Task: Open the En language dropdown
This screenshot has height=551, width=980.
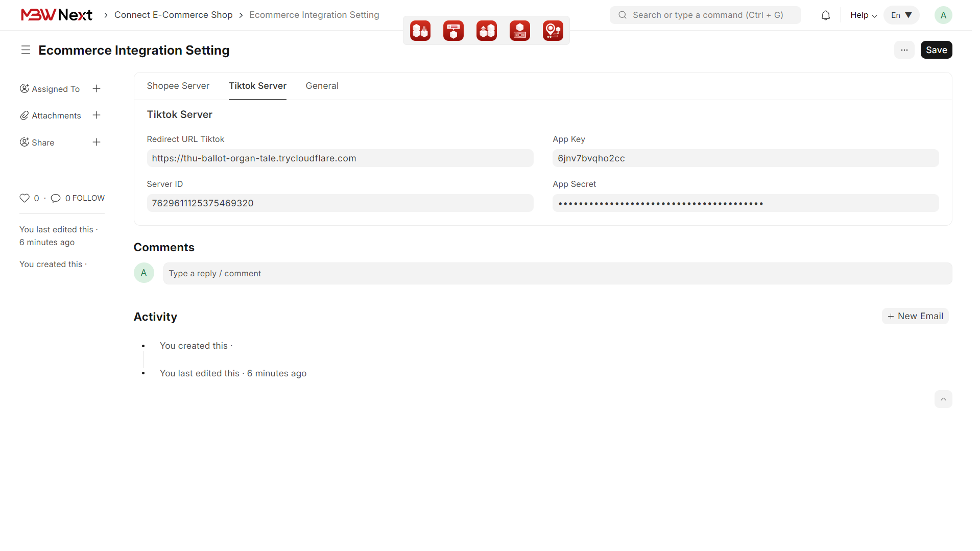Action: [x=901, y=15]
